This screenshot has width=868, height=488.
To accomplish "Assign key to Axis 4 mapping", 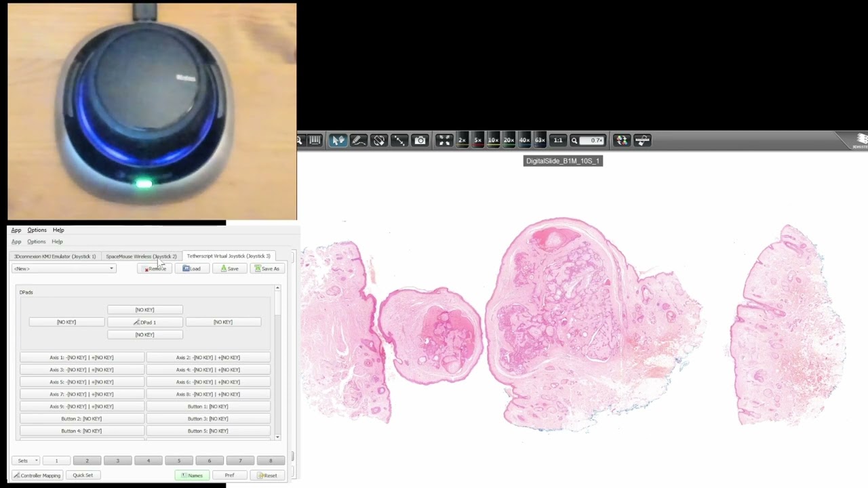I will tap(208, 370).
